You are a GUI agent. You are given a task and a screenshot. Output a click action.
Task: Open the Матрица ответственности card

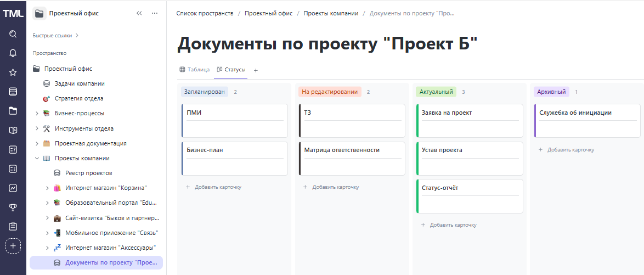[x=352, y=159]
